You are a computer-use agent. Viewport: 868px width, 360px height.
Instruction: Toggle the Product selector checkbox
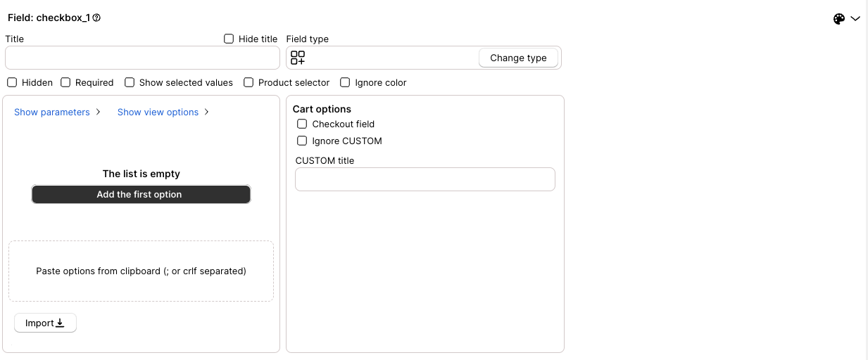coord(249,82)
